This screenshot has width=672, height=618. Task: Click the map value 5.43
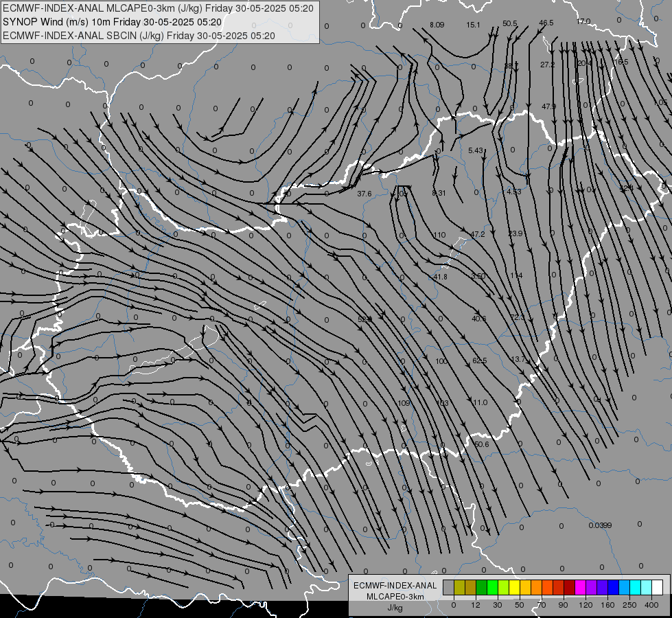click(x=475, y=150)
